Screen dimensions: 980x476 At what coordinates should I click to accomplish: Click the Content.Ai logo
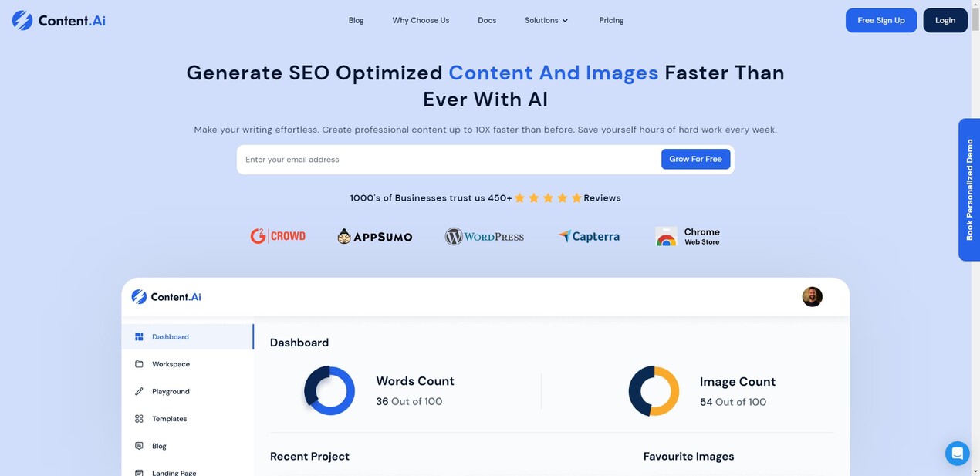click(58, 20)
